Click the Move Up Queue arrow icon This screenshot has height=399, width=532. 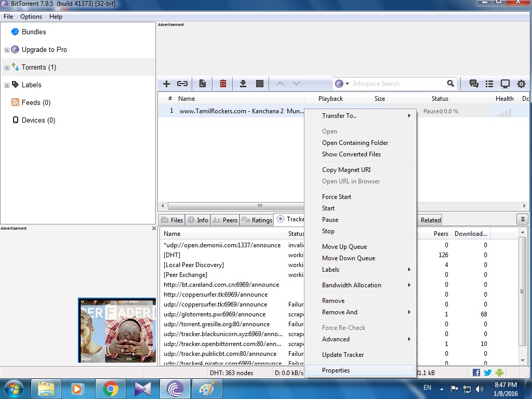pyautogui.click(x=280, y=84)
